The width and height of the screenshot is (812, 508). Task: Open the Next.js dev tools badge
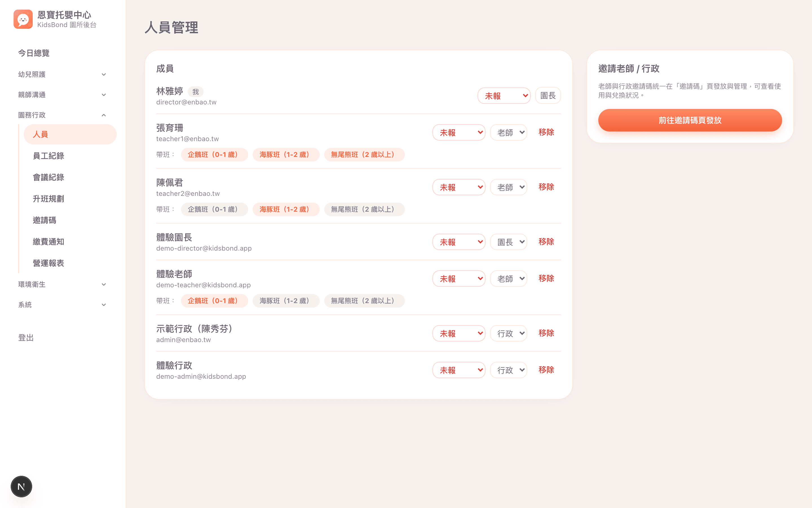21,486
